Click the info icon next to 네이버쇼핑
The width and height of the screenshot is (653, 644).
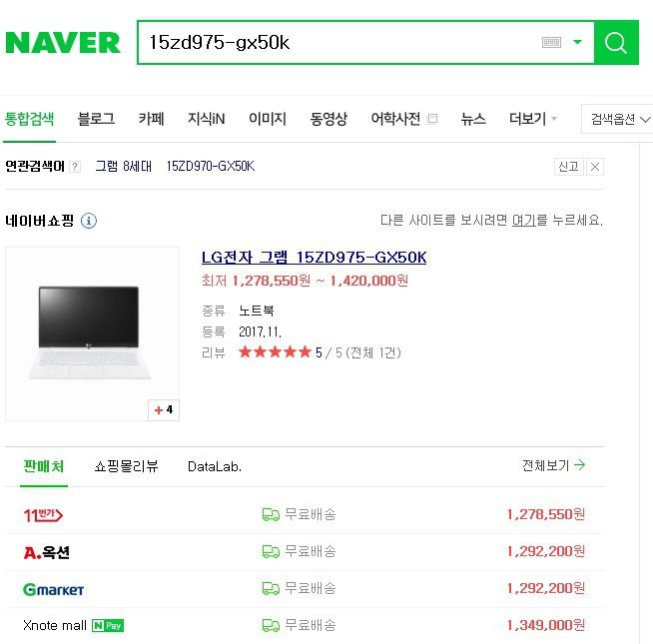[x=88, y=221]
